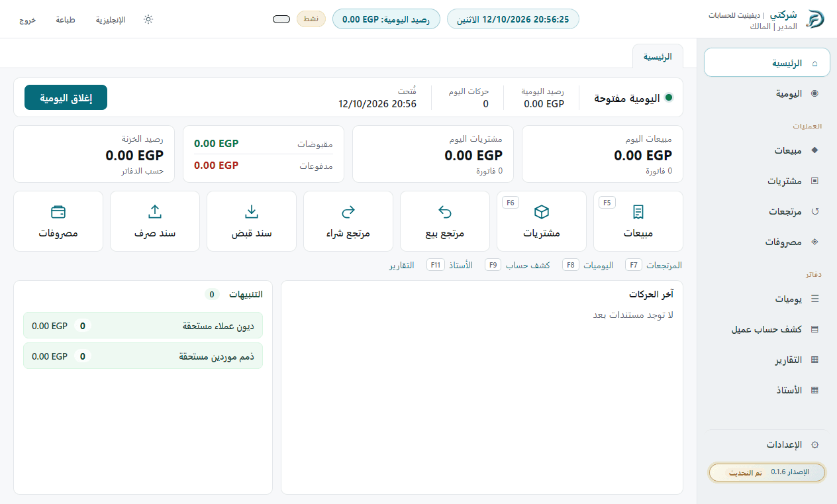Click the box icon on مشتريات card
This screenshot has height=504, width=837.
(x=542, y=212)
